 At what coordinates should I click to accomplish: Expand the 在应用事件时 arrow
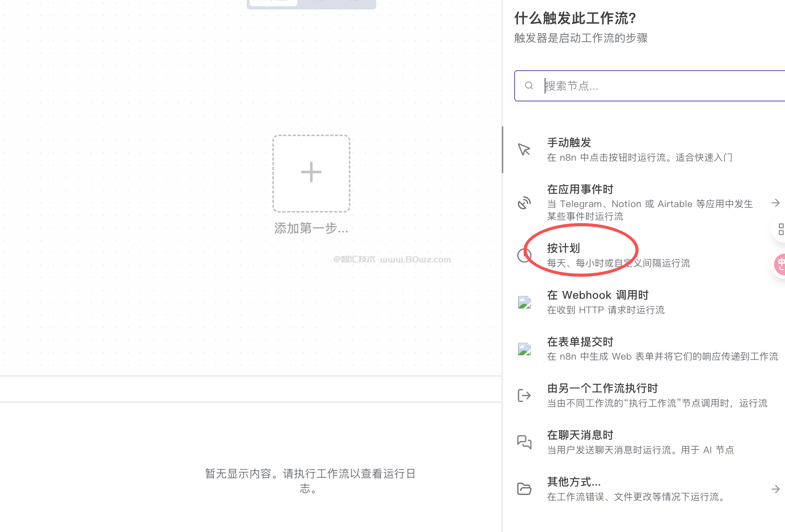click(x=775, y=203)
